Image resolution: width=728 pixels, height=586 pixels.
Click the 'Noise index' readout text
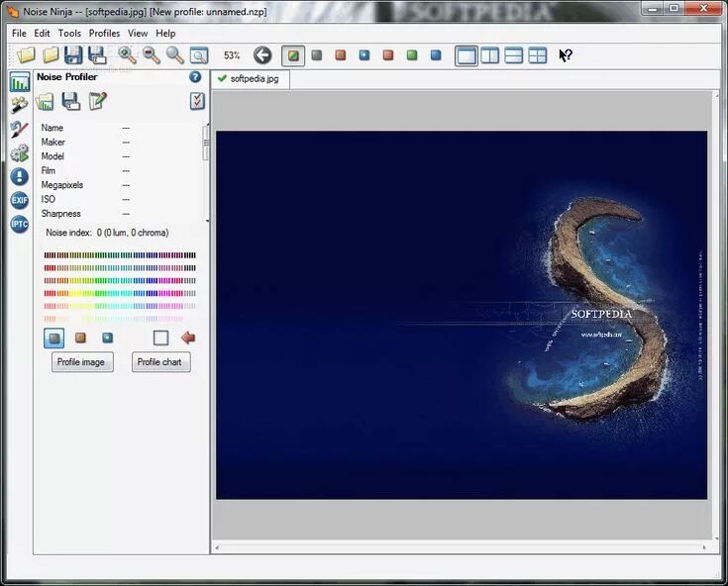[107, 233]
